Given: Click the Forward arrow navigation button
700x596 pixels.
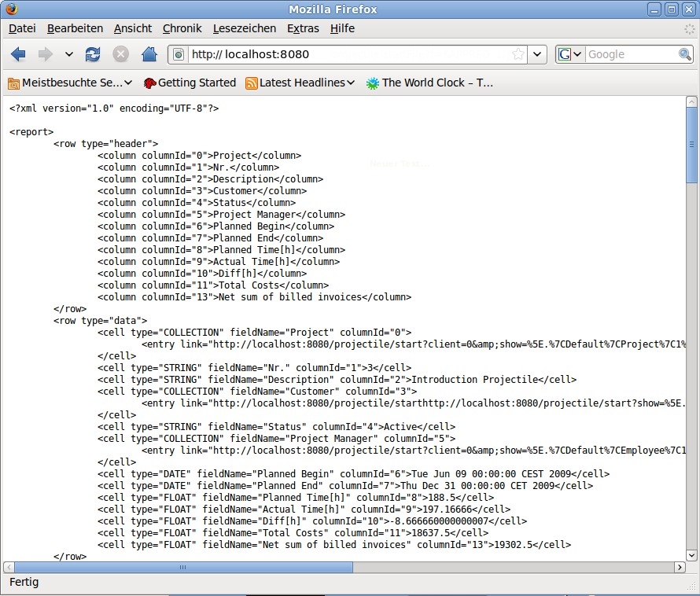Looking at the screenshot, I should (x=45, y=54).
